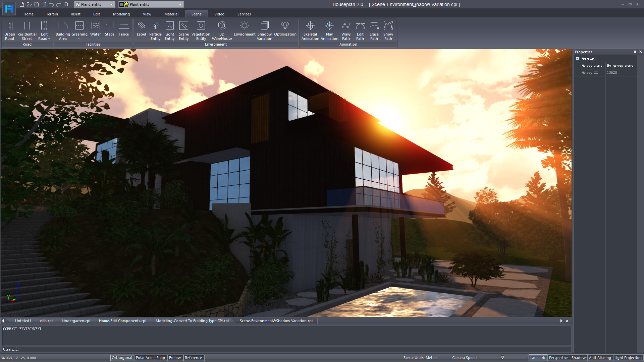Select the Particle Entity tool

(155, 31)
